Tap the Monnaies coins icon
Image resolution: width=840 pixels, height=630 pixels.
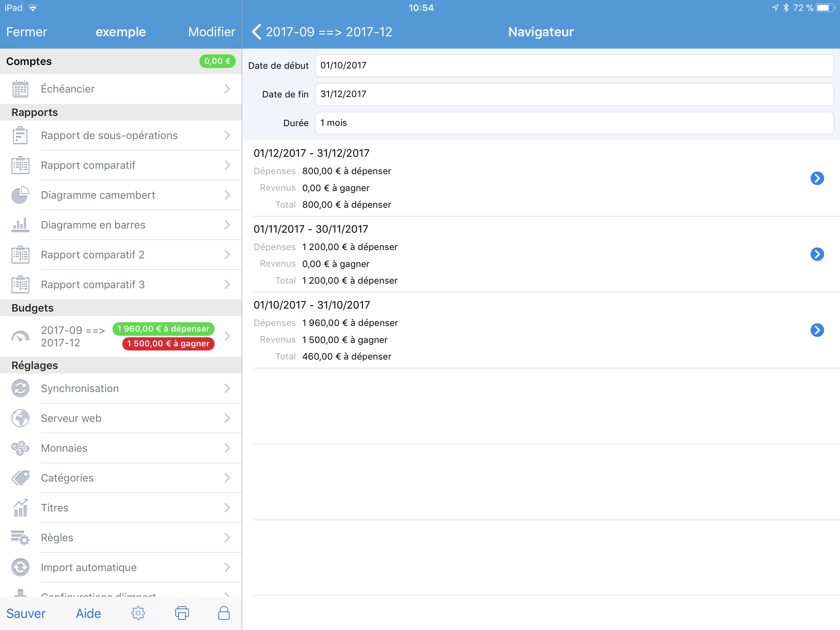[20, 448]
